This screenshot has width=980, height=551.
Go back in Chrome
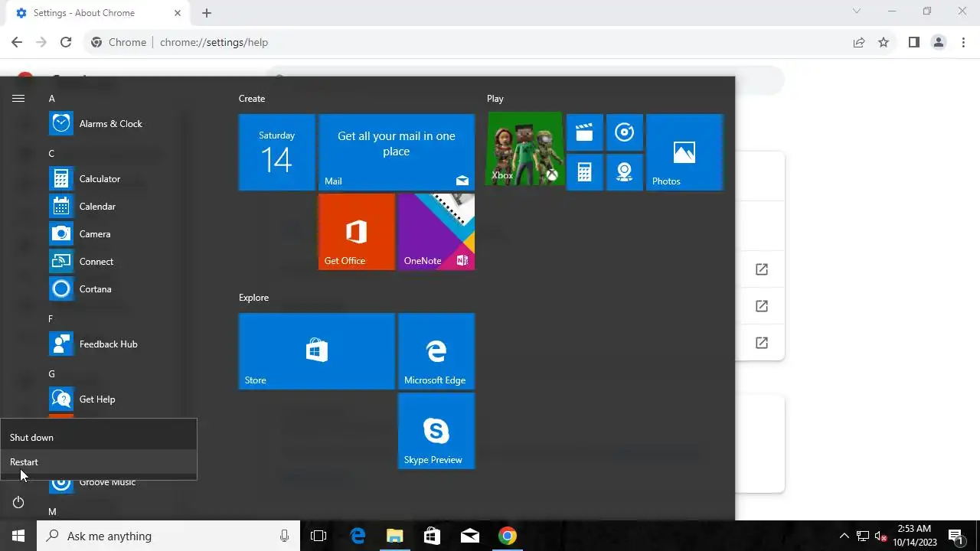pyautogui.click(x=17, y=42)
